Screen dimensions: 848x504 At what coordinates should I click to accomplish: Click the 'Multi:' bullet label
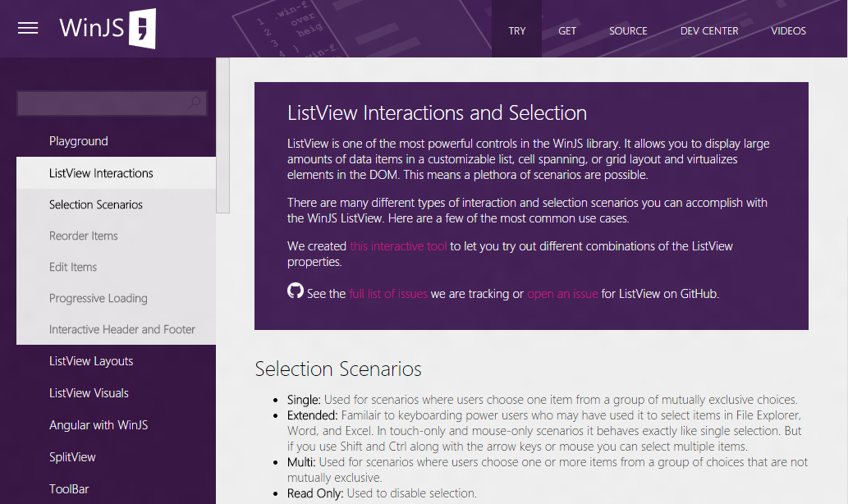(301, 462)
